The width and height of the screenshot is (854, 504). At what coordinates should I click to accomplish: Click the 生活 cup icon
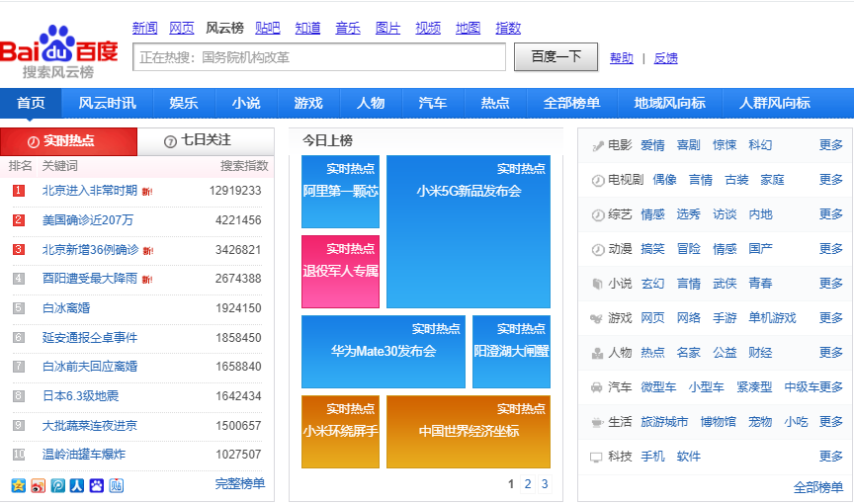[x=597, y=422]
